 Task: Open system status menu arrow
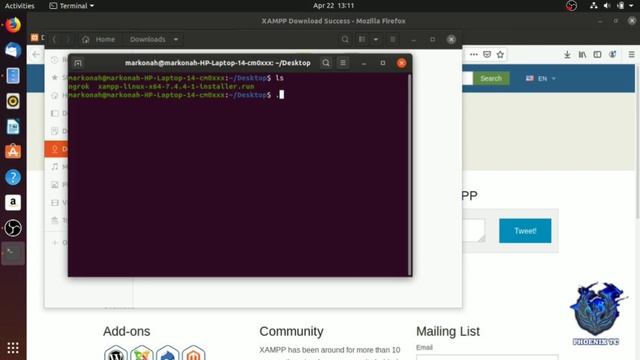[x=631, y=6]
